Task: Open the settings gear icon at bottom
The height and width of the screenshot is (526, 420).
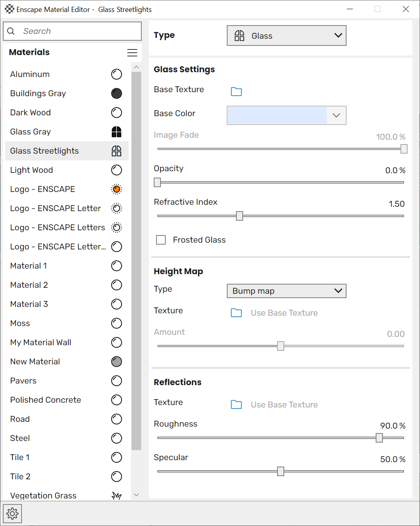Action: coord(12,513)
